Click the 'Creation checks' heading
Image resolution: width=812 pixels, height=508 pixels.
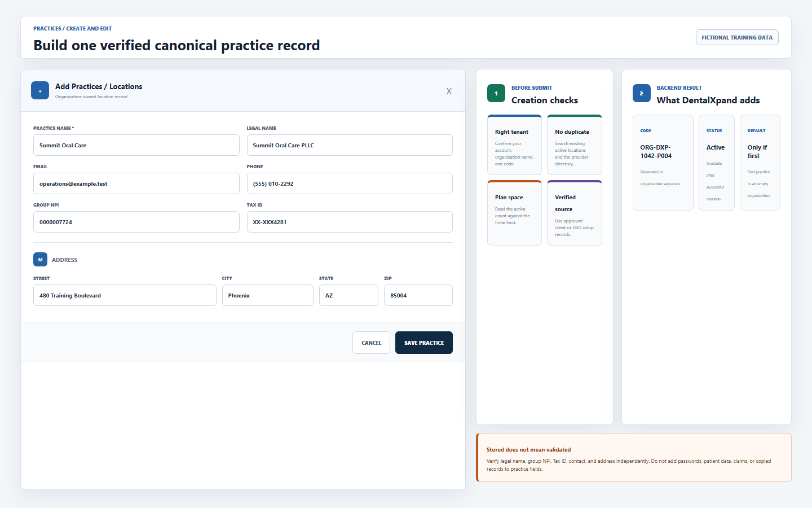coord(545,100)
